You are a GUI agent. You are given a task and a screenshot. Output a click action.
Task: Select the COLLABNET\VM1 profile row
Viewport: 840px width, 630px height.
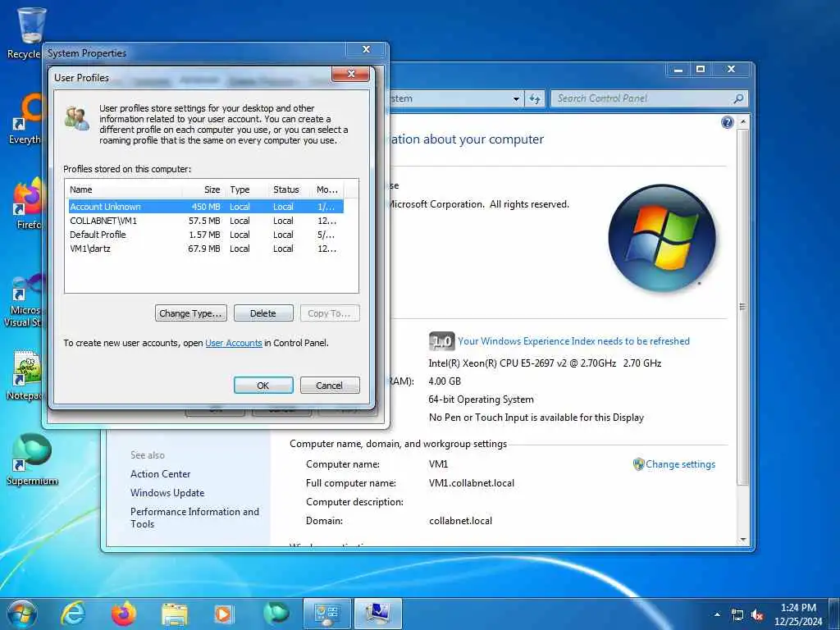(206, 221)
